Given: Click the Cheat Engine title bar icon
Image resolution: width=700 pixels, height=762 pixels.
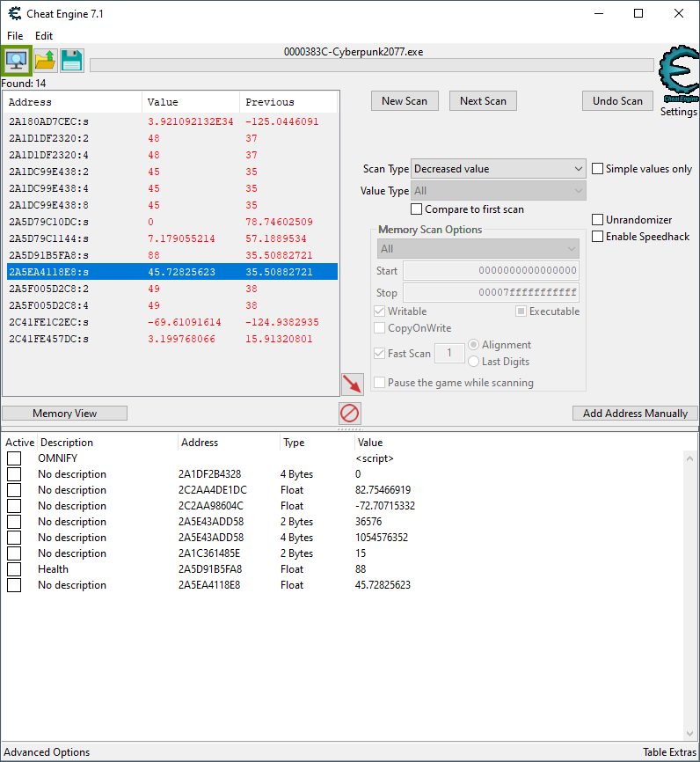Looking at the screenshot, I should (x=15, y=13).
